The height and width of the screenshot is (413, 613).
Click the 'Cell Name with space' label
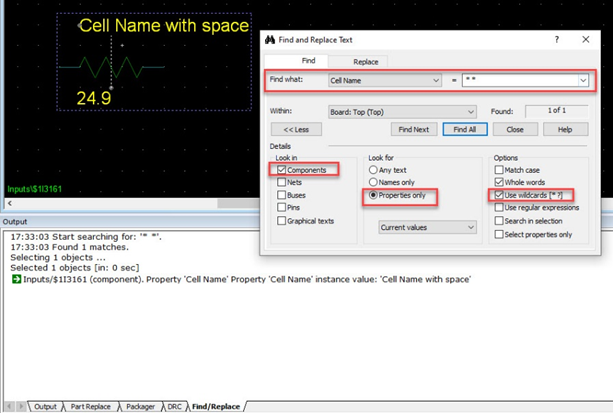coord(164,25)
